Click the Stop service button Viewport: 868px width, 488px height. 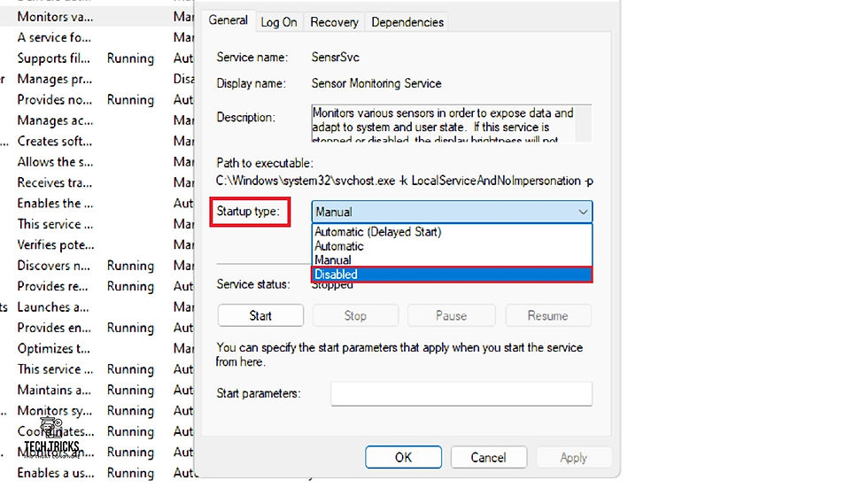tap(355, 316)
